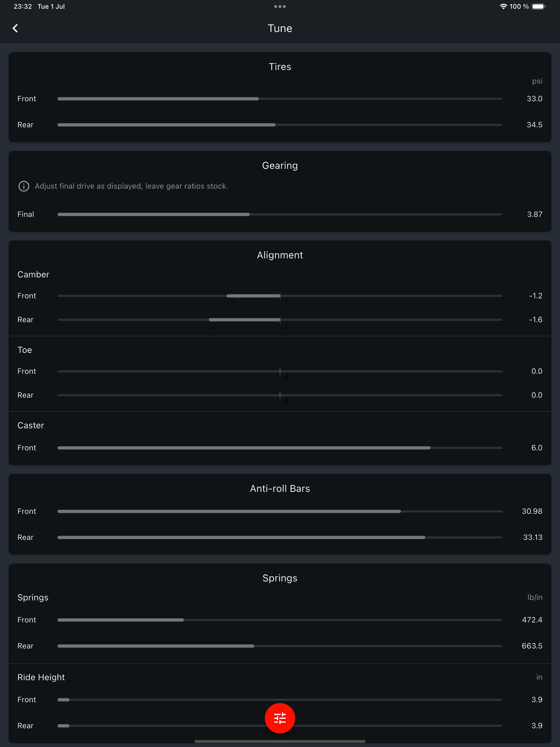Image resolution: width=560 pixels, height=747 pixels.
Task: Adjust rear anti-roll bar slider
Action: pyautogui.click(x=280, y=537)
